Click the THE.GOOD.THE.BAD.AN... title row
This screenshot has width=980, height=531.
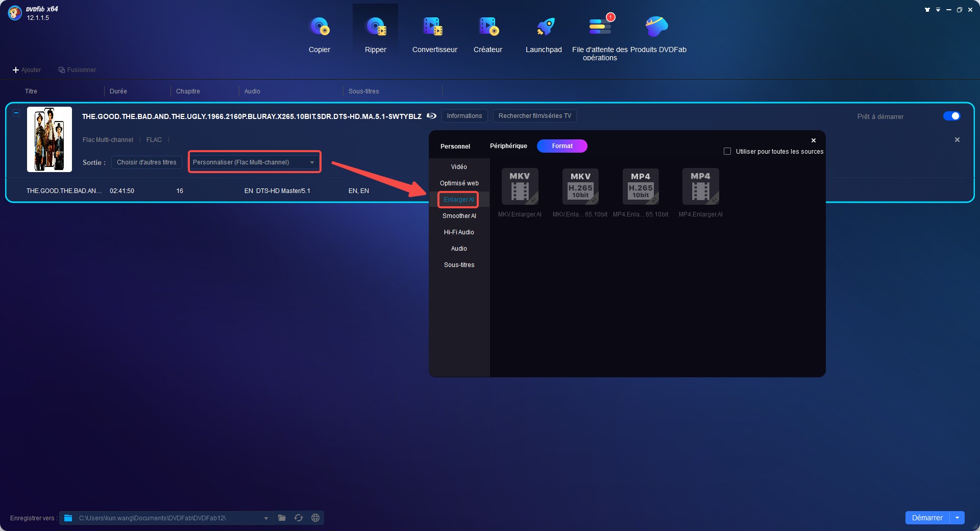64,191
